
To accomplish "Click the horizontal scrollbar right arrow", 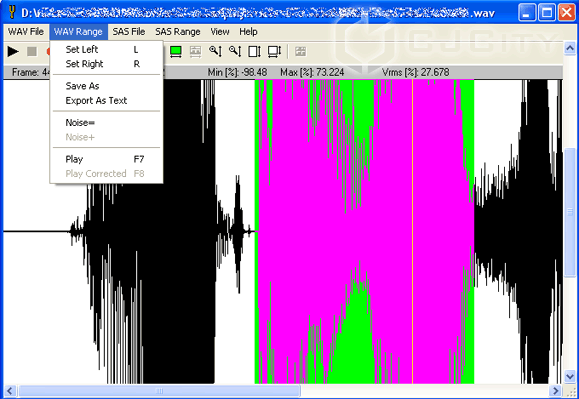I will (555, 391).
